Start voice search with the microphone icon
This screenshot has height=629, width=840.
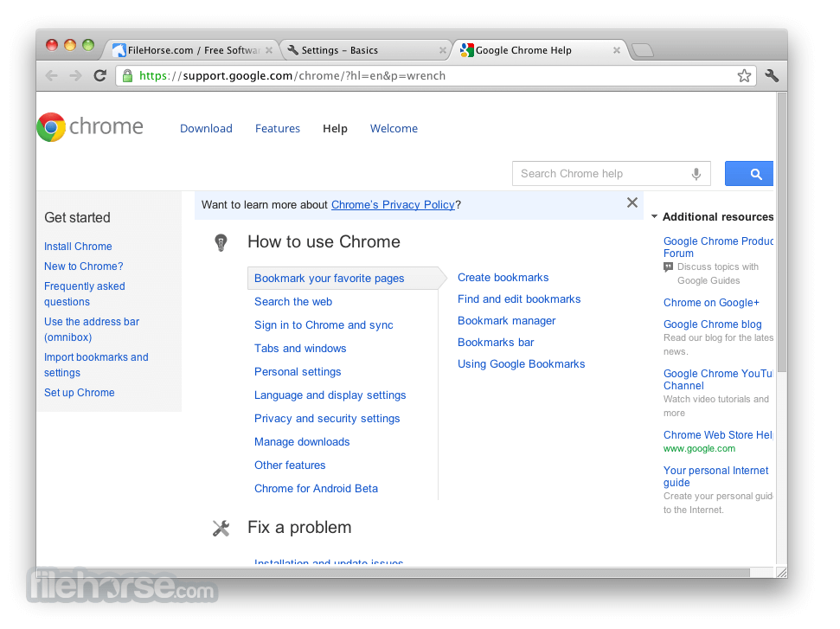pyautogui.click(x=696, y=174)
